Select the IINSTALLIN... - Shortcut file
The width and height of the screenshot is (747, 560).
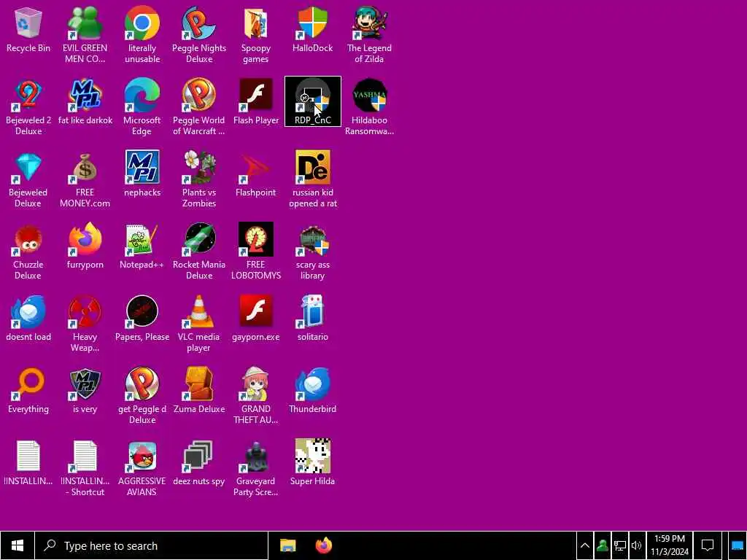[85, 469]
